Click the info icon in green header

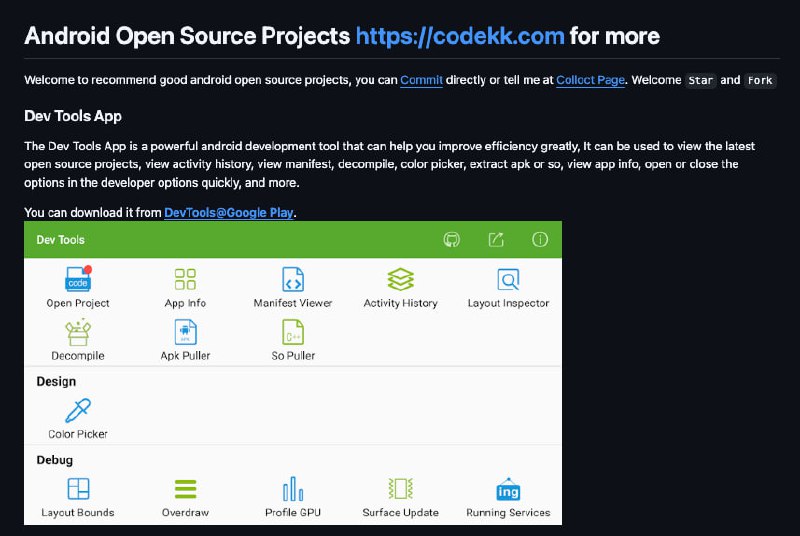540,239
